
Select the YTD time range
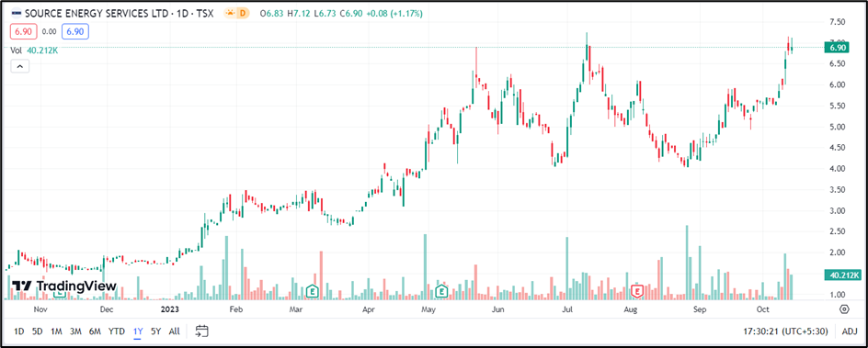pos(116,331)
